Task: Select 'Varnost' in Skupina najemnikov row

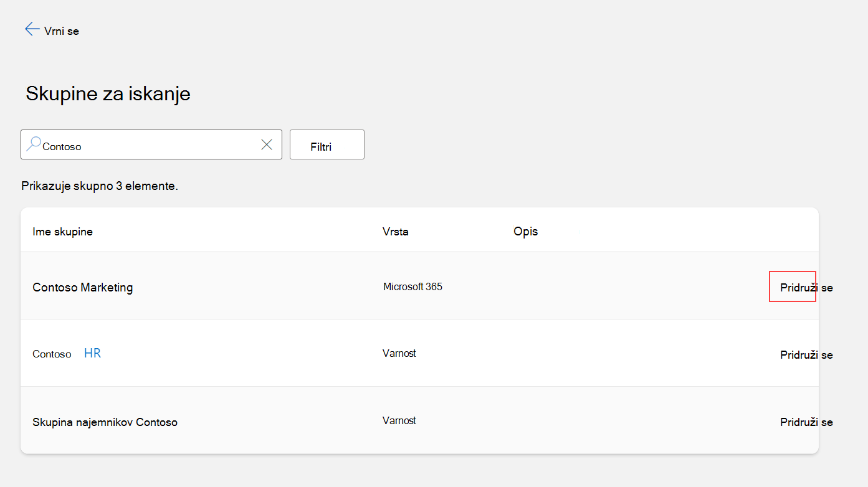Action: (399, 420)
